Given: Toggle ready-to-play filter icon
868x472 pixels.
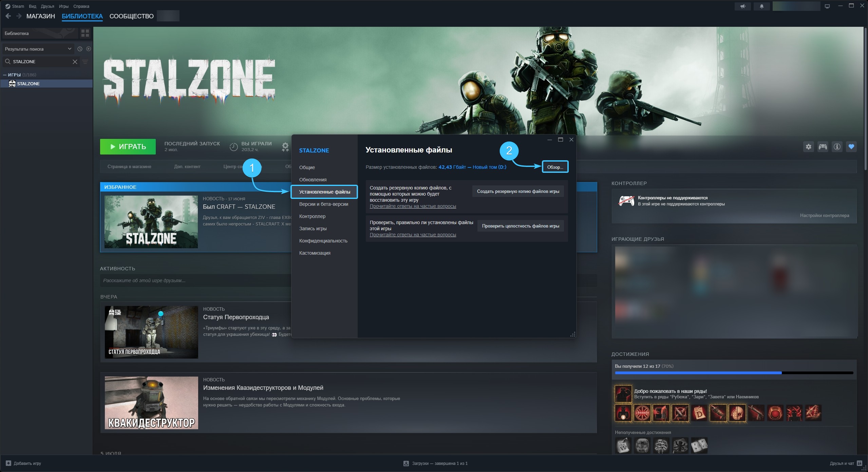Looking at the screenshot, I should point(89,49).
